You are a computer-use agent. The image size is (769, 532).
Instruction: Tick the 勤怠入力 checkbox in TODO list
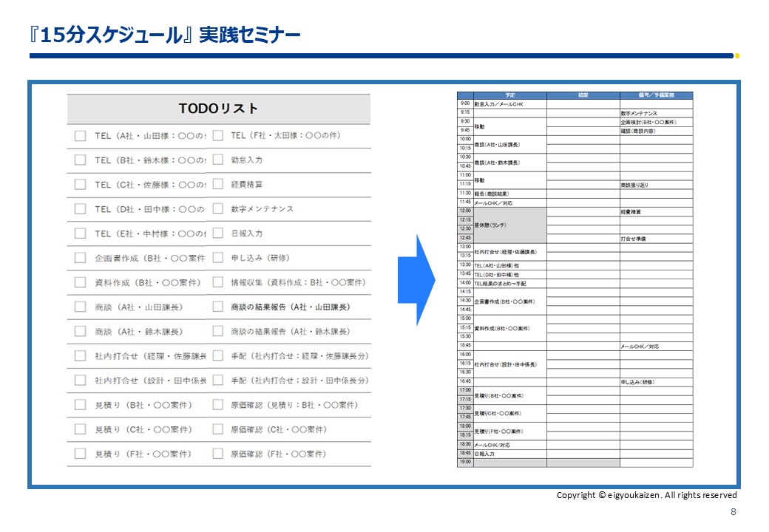pos(217,160)
